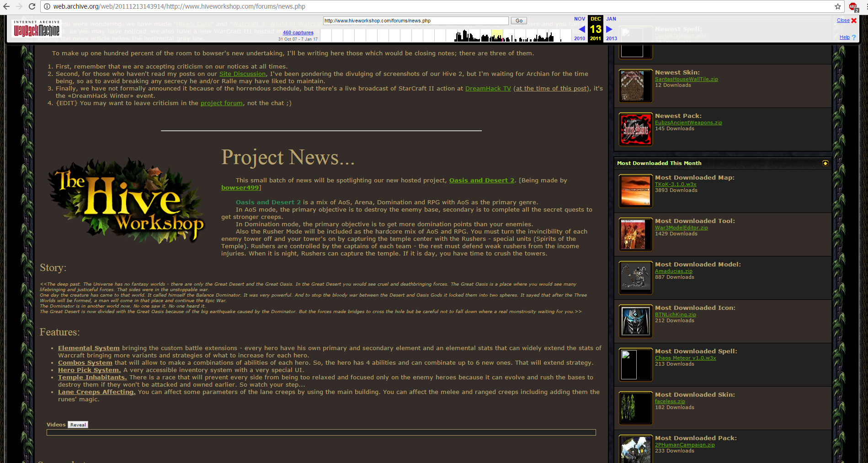Open the Wayback Help link
Image resolution: width=868 pixels, height=463 pixels.
coord(845,37)
